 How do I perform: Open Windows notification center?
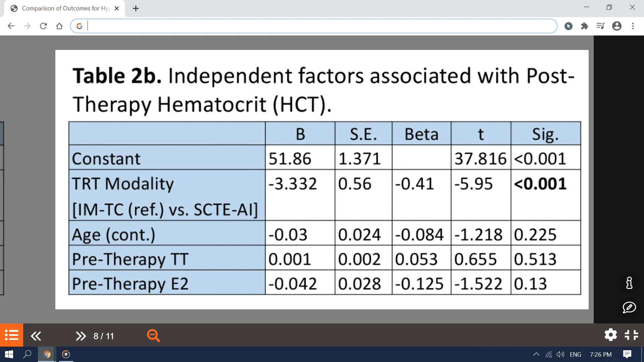[627, 354]
